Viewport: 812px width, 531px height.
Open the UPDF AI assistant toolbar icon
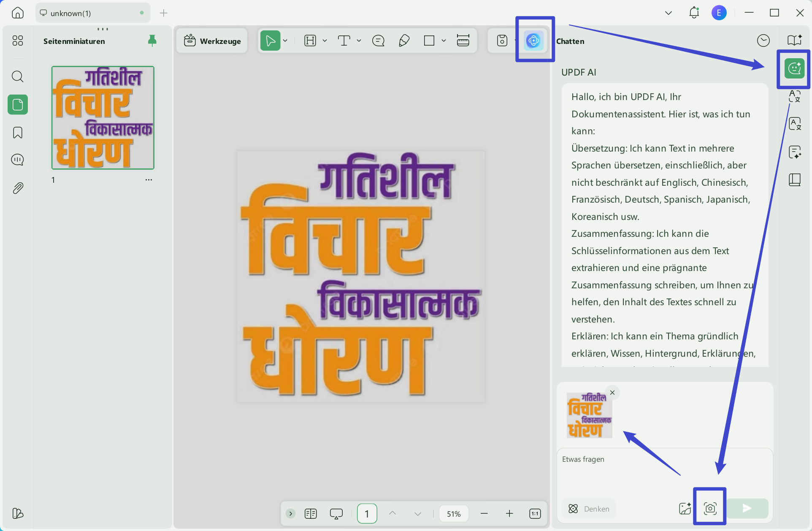[x=533, y=41]
